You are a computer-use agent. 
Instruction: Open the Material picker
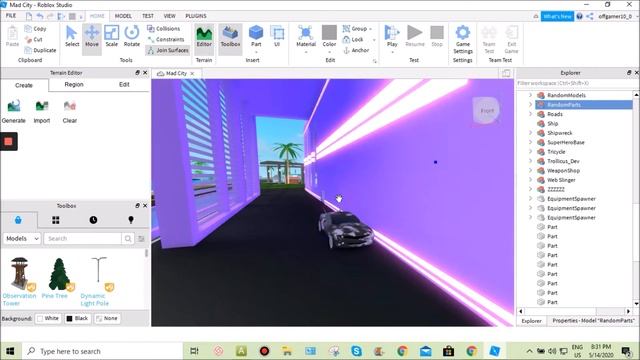click(x=306, y=36)
